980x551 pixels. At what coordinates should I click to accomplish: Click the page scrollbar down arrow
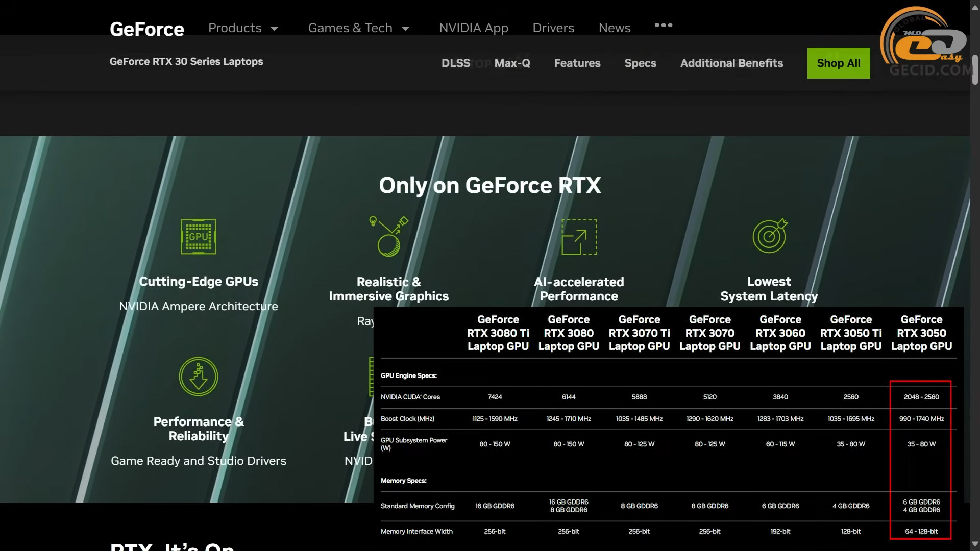pyautogui.click(x=975, y=544)
